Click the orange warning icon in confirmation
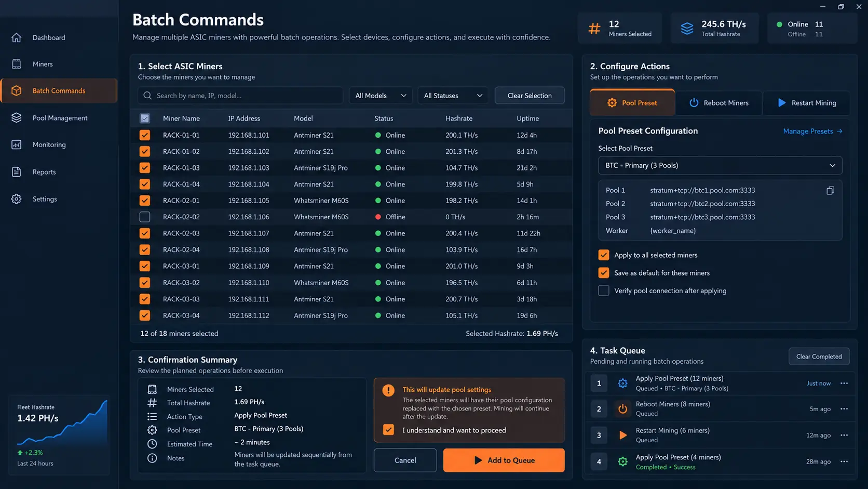This screenshot has width=868, height=489. [388, 390]
